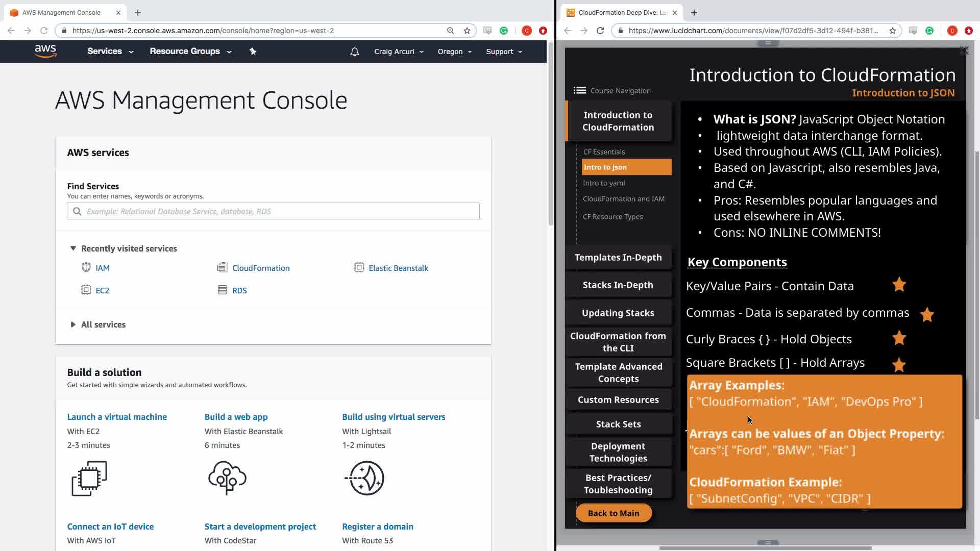Expand the All services section
Image resolution: width=980 pixels, height=551 pixels.
73,324
